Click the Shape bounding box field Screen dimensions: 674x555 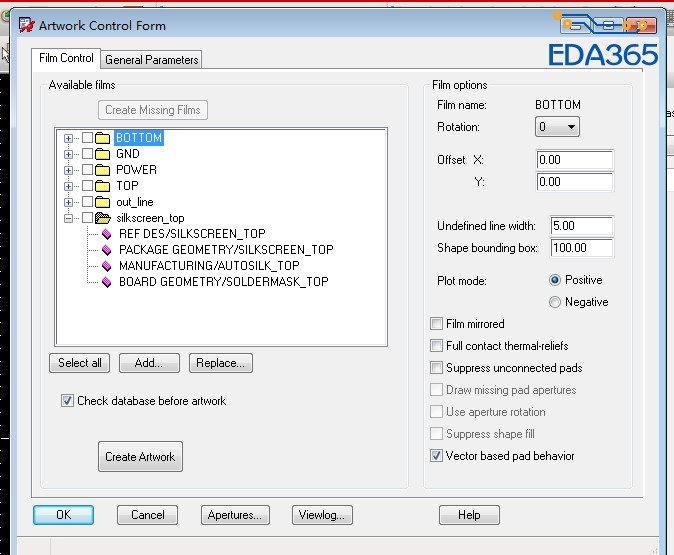(582, 248)
